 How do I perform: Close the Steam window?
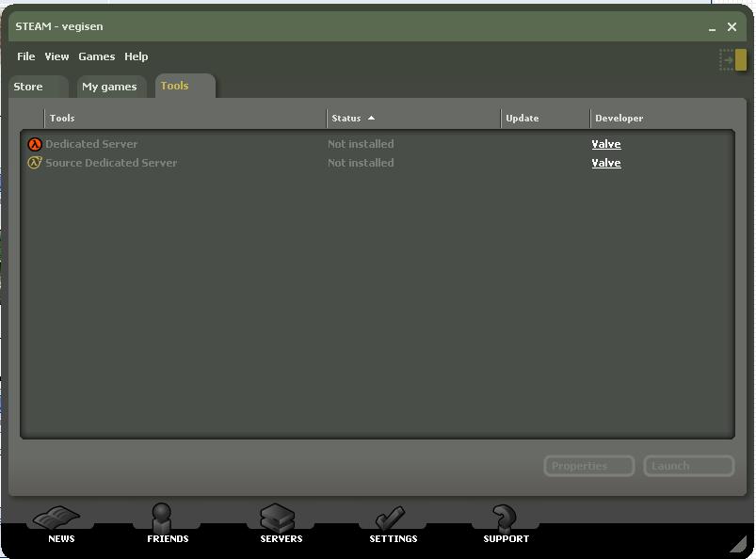click(732, 27)
